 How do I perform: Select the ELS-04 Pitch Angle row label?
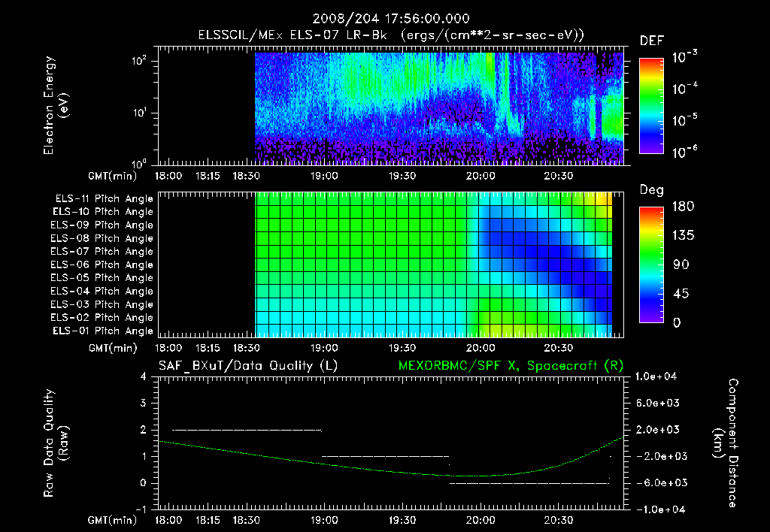click(x=102, y=292)
